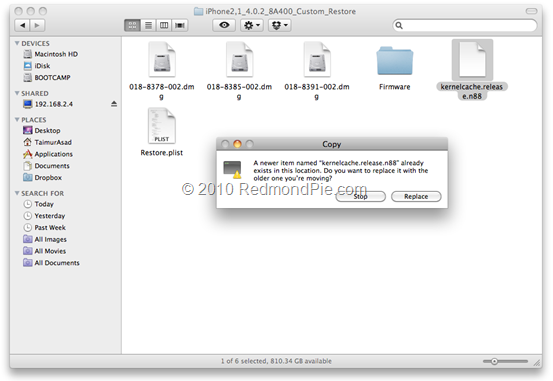This screenshot has height=381, width=553.
Task: Click the toolbar hide pill button
Action: point(531,11)
